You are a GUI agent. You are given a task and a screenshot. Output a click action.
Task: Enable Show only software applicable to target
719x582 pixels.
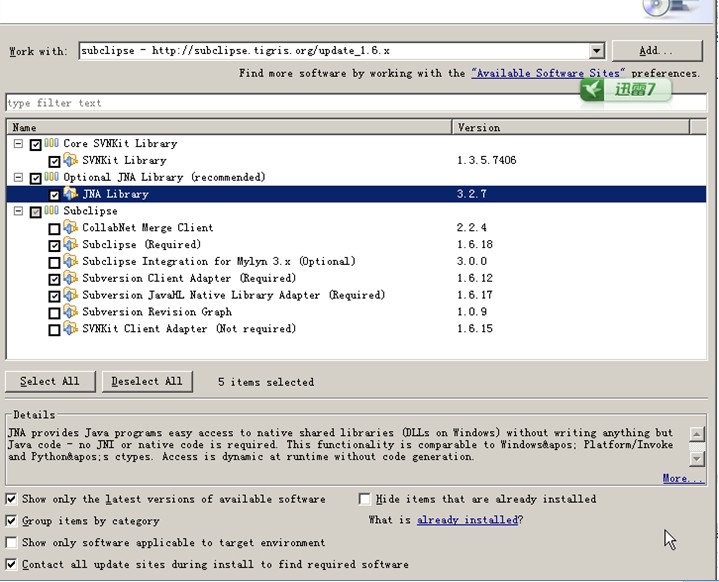coord(11,543)
